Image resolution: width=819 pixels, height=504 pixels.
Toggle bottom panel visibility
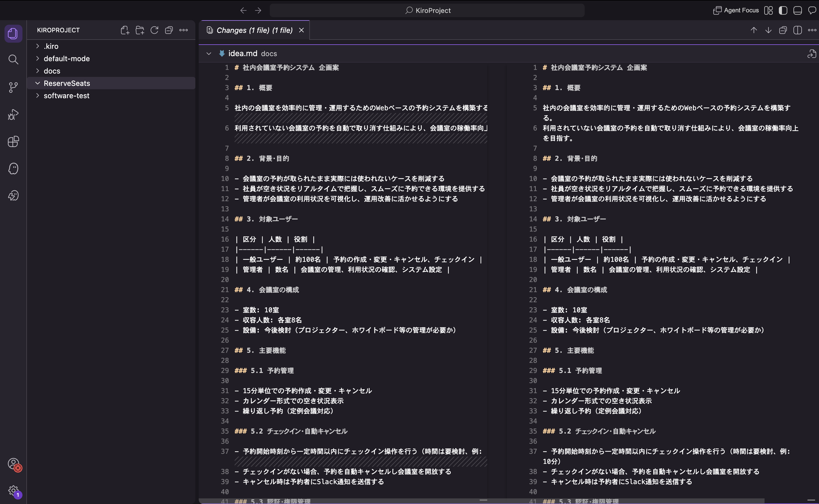coord(798,10)
